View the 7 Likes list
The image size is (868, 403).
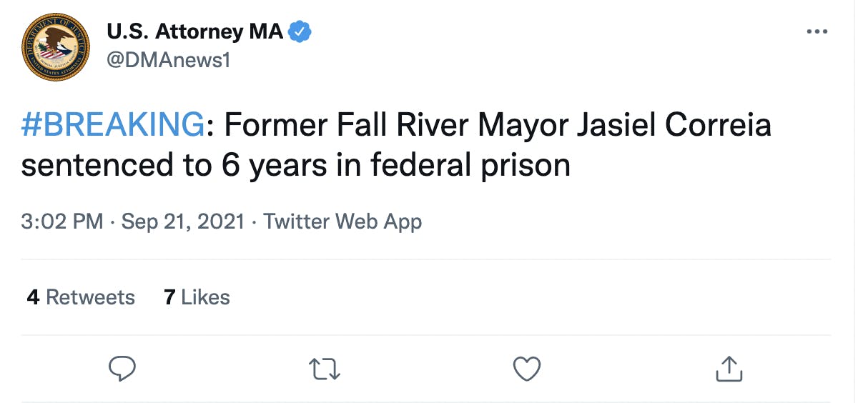click(197, 297)
